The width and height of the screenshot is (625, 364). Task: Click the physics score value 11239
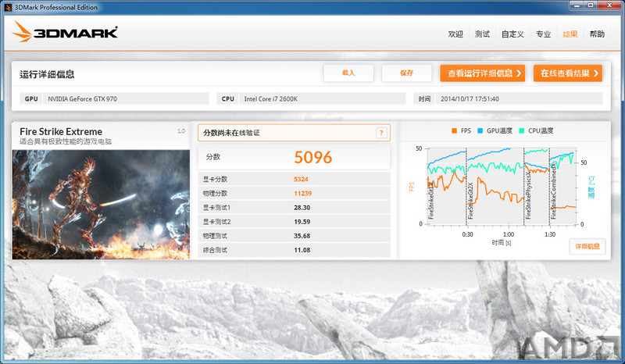click(x=303, y=194)
